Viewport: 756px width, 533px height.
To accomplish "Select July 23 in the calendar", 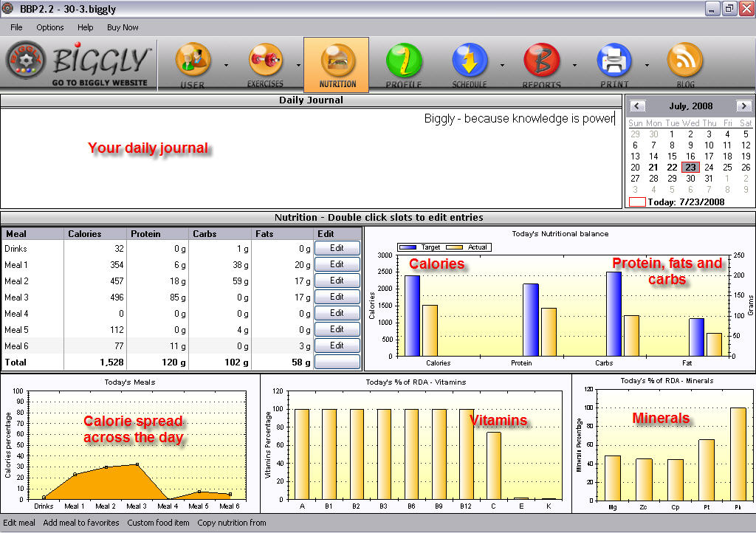I will point(690,168).
